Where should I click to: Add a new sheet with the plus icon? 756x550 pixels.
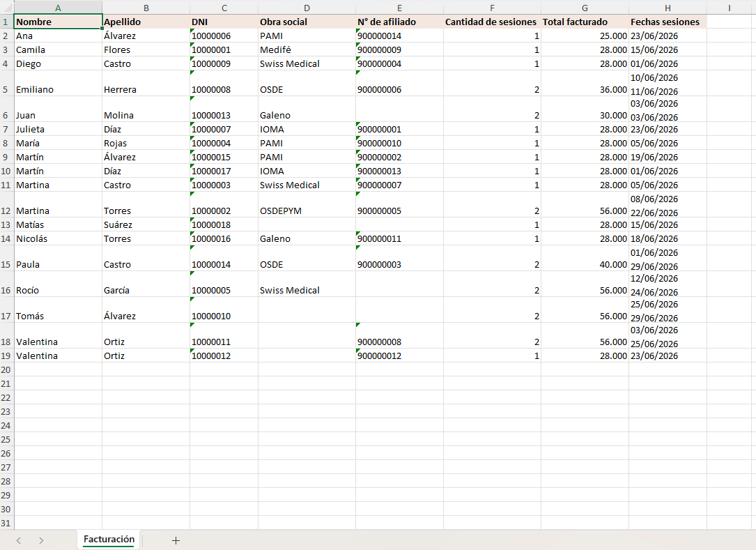tap(176, 540)
